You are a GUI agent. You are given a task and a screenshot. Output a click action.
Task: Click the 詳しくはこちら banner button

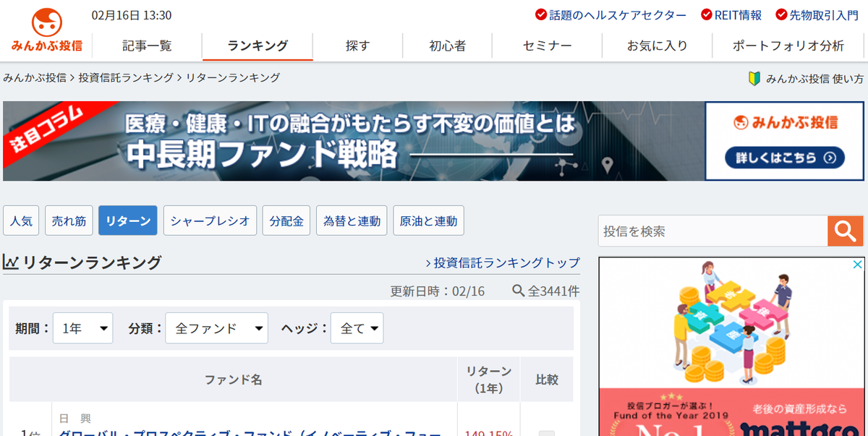coord(784,157)
